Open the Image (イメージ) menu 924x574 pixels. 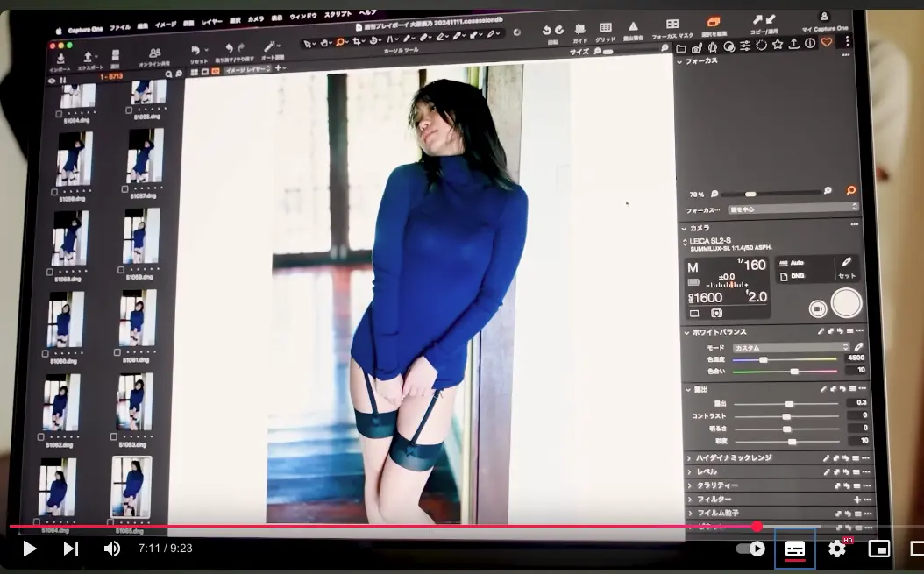(166, 25)
